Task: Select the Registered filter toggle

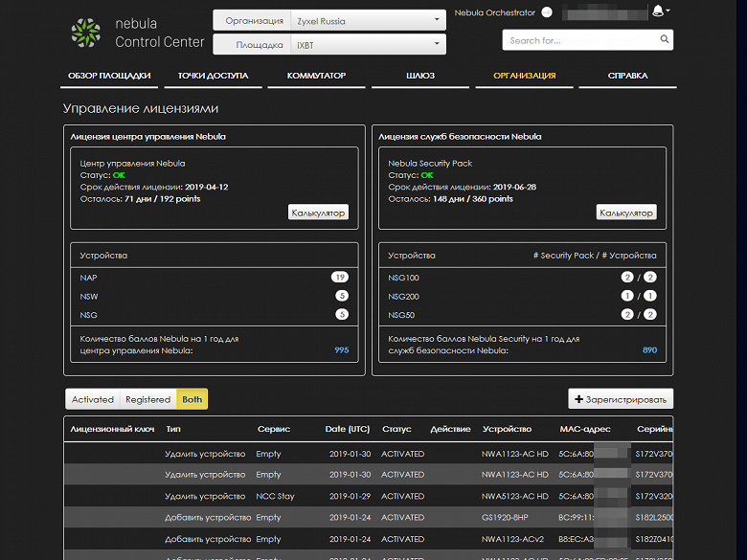Action: (147, 399)
